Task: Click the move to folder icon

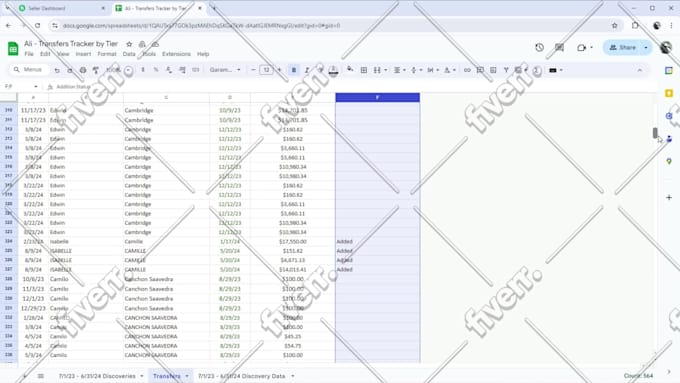Action: click(x=142, y=44)
